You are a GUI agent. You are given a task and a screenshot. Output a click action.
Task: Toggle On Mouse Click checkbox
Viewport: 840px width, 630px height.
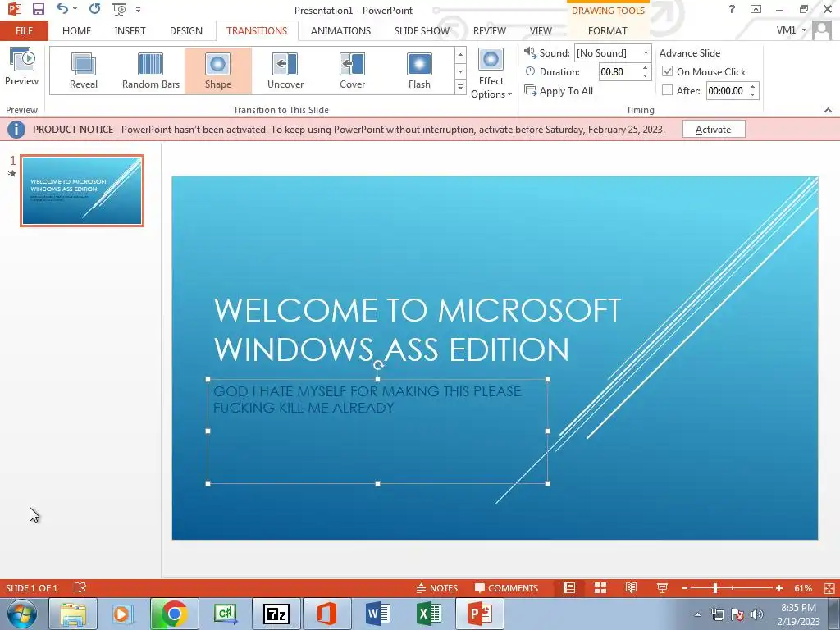(x=668, y=71)
